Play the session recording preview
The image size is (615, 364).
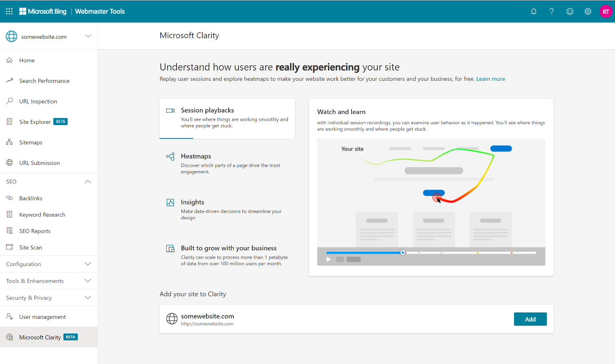point(329,259)
